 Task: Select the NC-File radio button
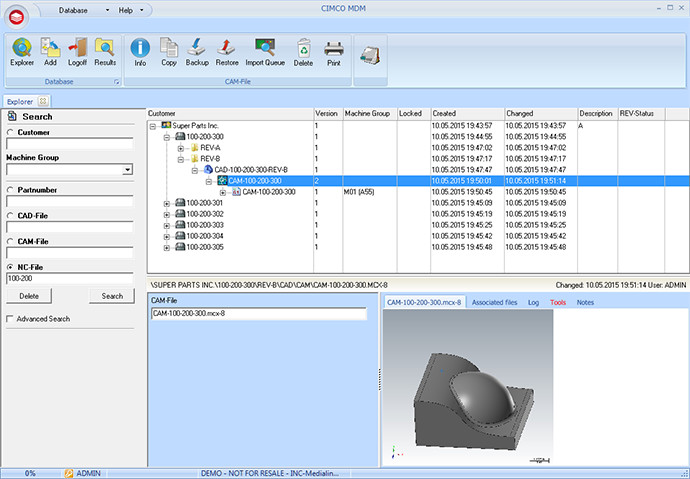pos(10,267)
